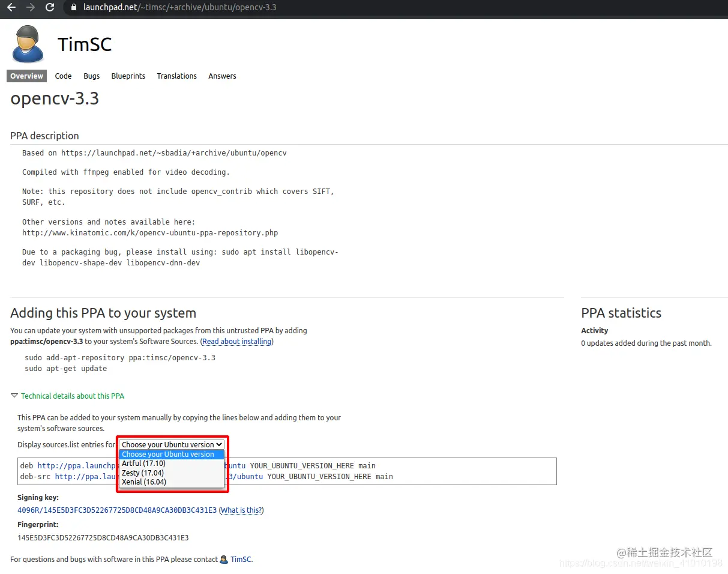Image resolution: width=728 pixels, height=574 pixels.
Task: Click the launchpad.net address bar URL
Action: (x=180, y=8)
